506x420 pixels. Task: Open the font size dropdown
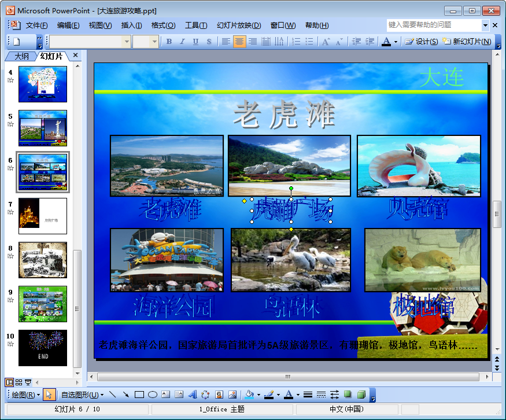(154, 41)
